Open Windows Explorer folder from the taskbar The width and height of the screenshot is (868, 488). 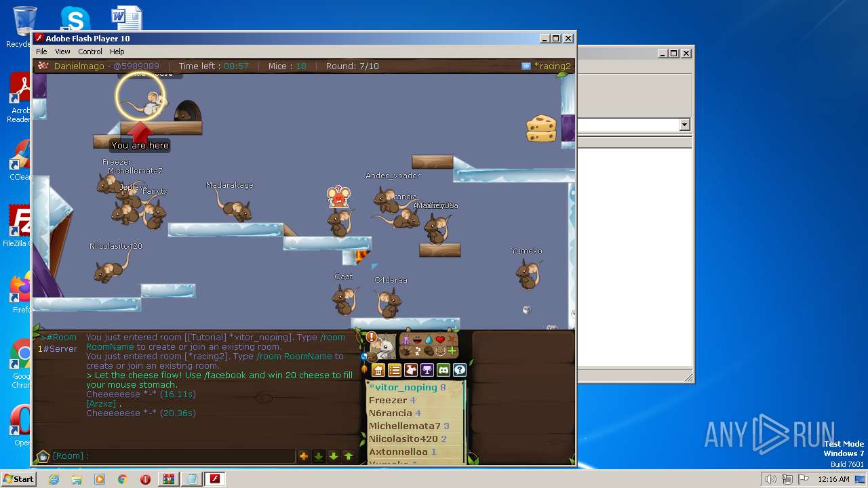(77, 479)
